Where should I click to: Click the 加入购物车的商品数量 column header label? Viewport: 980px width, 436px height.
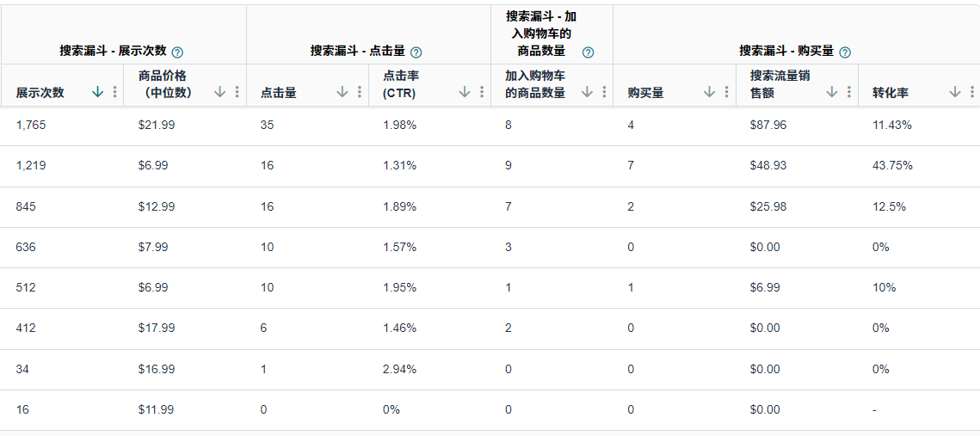click(x=535, y=84)
